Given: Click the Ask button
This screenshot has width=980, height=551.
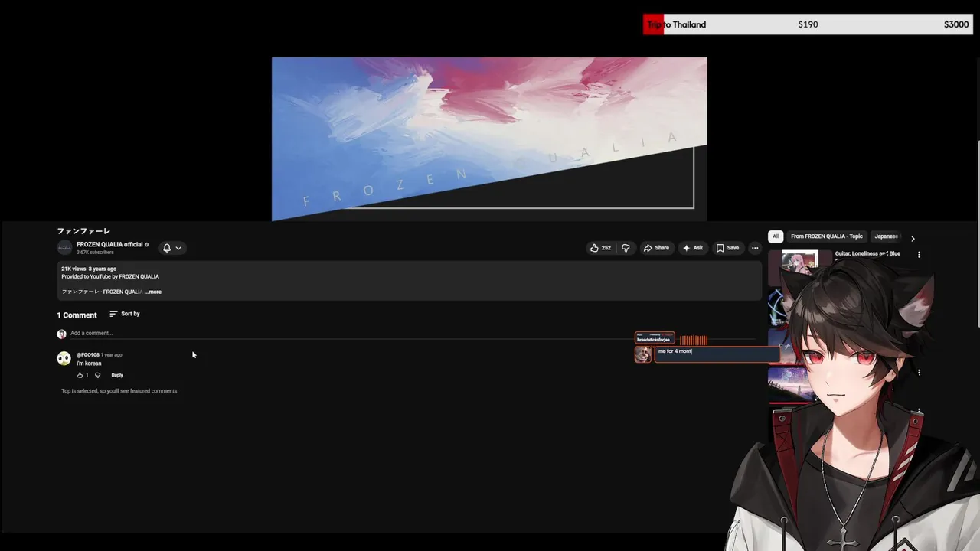Looking at the screenshot, I should click(693, 248).
